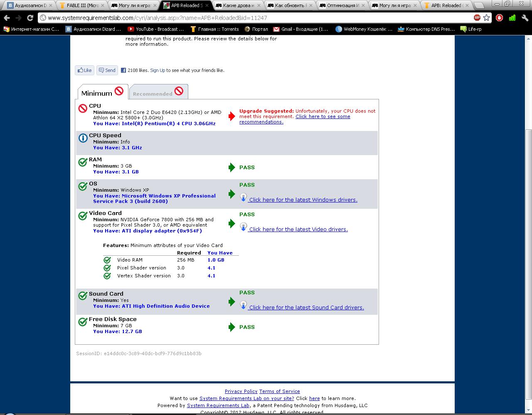The image size is (532, 415).
Task: Open the Privacy Policy link
Action: click(x=241, y=391)
